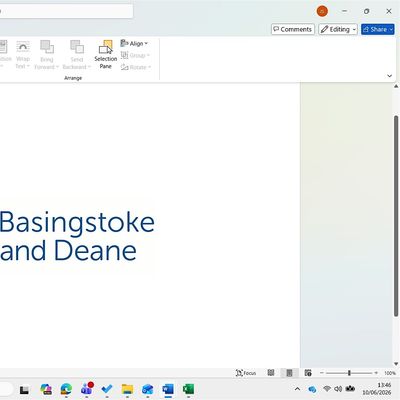
Task: Click the orange user account avatar
Action: tap(322, 11)
